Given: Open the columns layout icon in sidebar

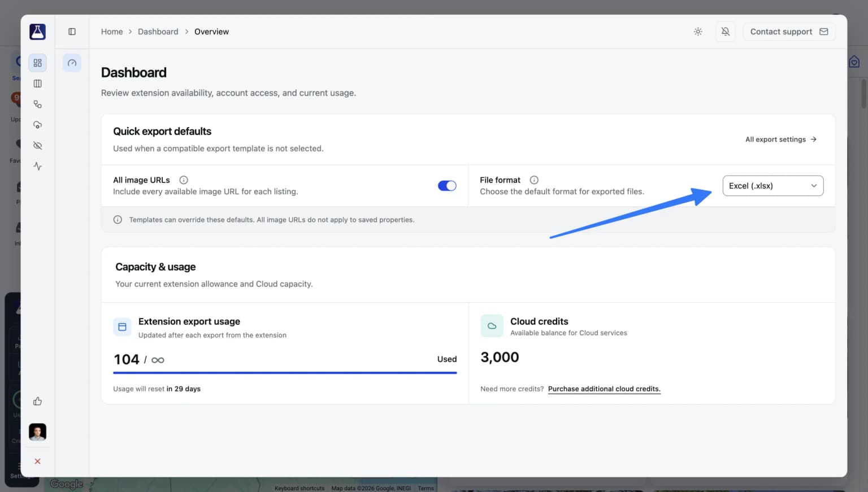Looking at the screenshot, I should click(x=37, y=84).
